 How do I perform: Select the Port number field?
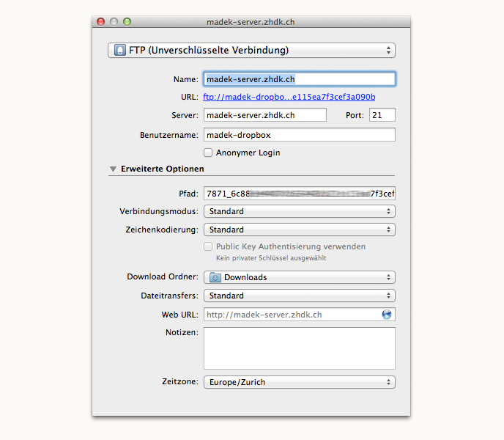tap(382, 115)
